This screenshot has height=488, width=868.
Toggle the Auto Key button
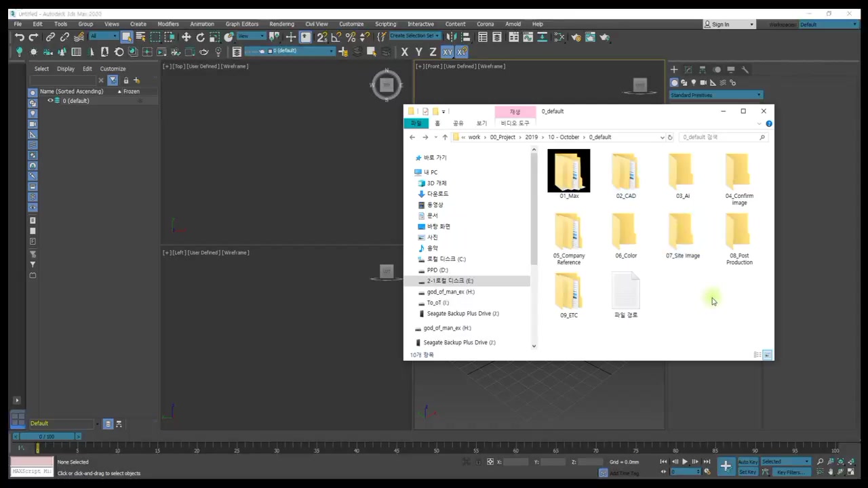(x=747, y=462)
